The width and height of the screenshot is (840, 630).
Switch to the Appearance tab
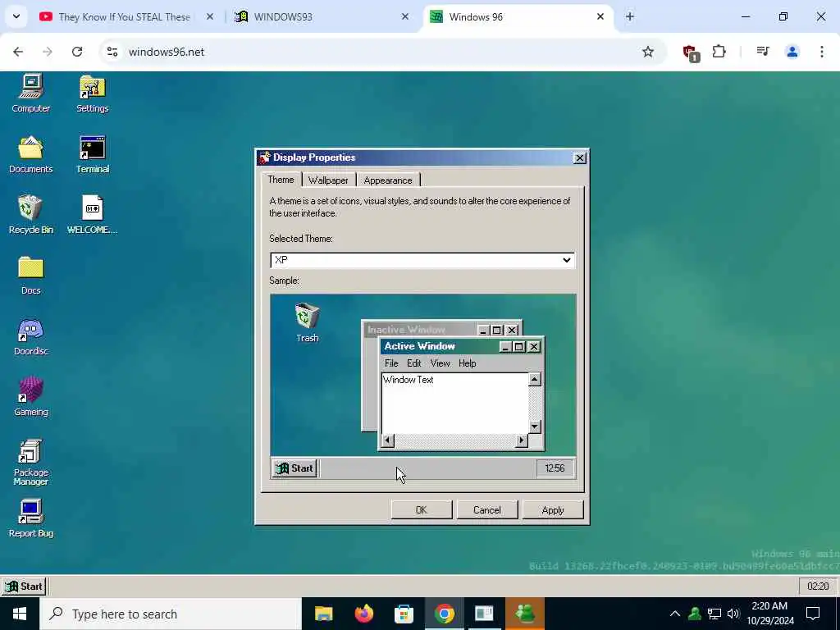[388, 180]
